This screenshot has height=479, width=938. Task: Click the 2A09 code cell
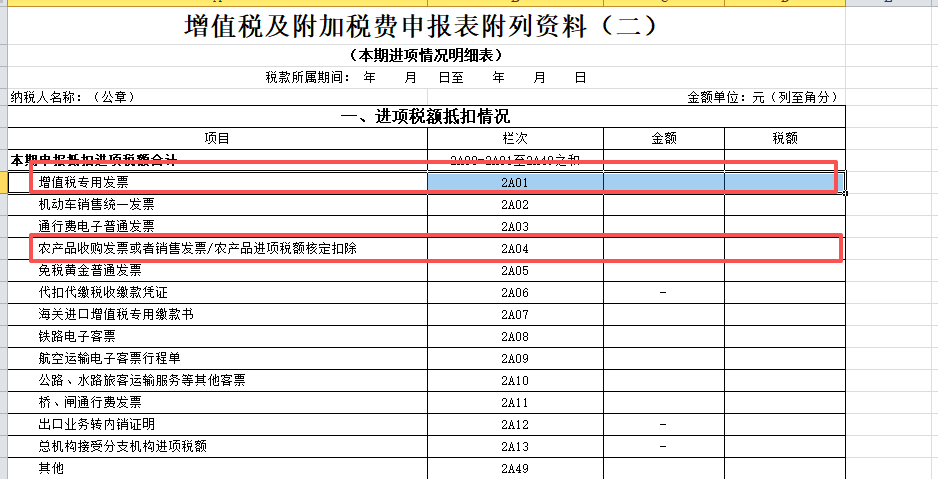coord(515,359)
